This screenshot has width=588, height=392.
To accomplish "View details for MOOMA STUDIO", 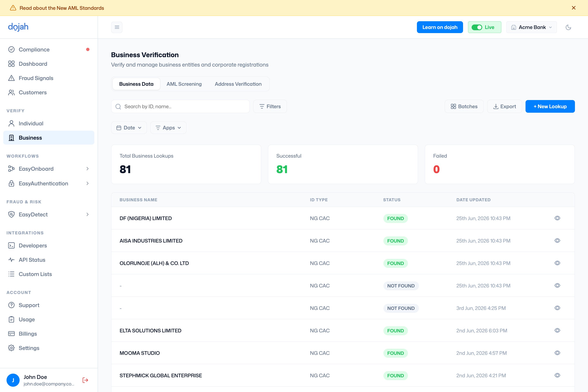I will [557, 353].
